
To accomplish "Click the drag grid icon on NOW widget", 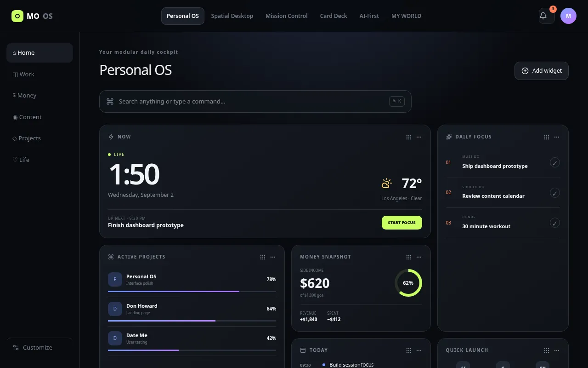I will (x=409, y=137).
